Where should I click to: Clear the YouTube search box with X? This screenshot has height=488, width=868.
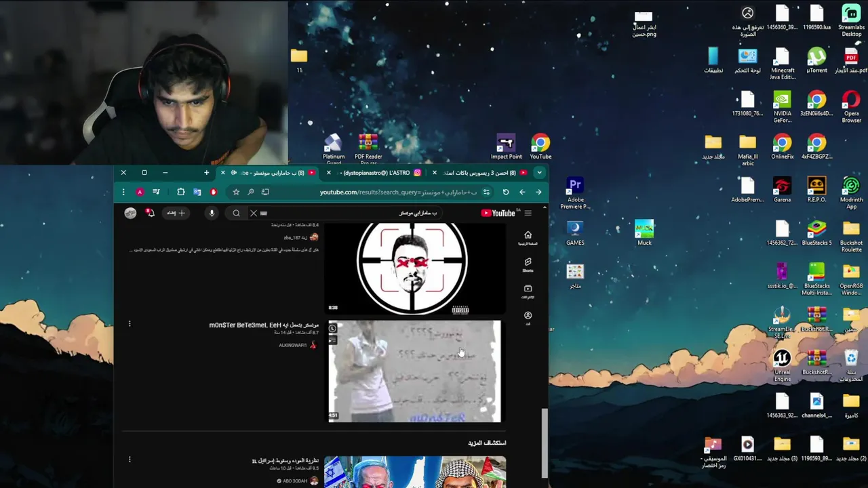coord(254,213)
